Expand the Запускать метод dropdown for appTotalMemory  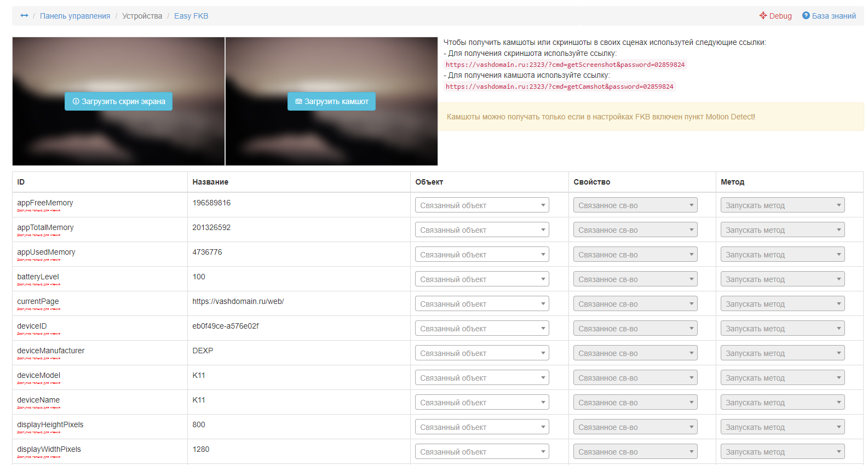click(x=783, y=230)
